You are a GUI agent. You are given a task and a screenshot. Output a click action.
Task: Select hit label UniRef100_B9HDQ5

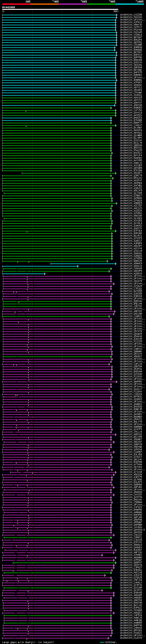pos(131,50)
